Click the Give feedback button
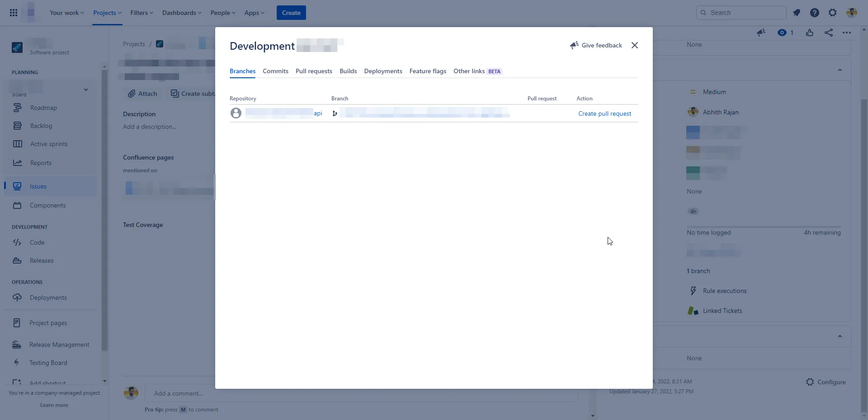The width and height of the screenshot is (868, 420). pyautogui.click(x=596, y=45)
